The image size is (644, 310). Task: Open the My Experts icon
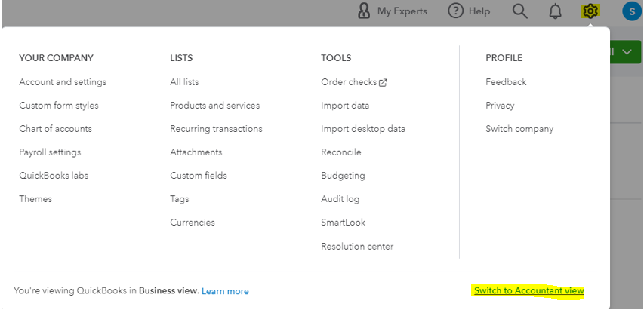click(363, 11)
